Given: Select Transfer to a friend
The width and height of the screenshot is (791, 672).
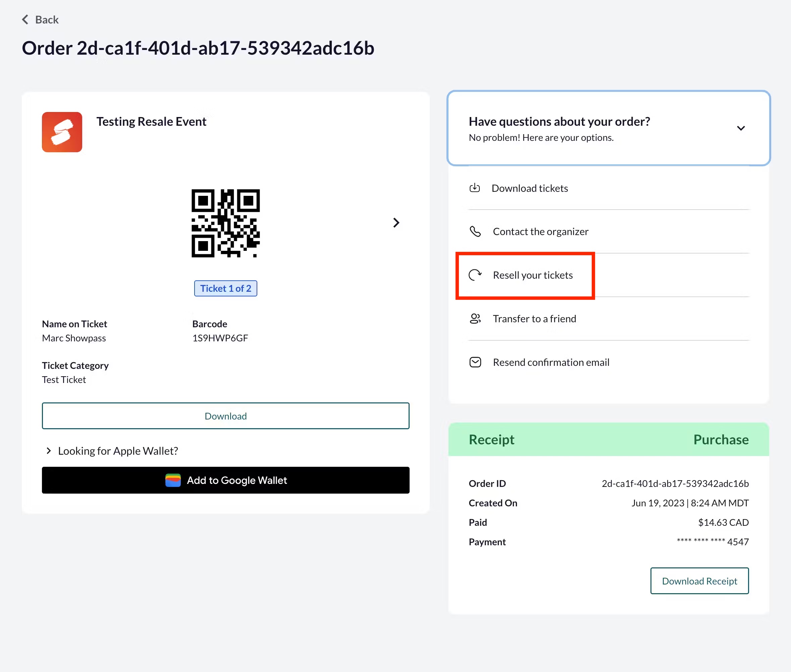Looking at the screenshot, I should pyautogui.click(x=535, y=319).
